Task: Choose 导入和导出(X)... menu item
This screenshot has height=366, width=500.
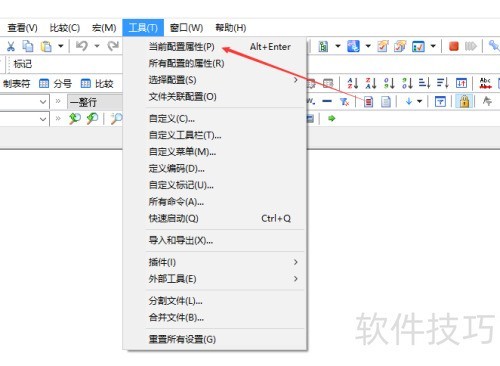Action: [215, 240]
